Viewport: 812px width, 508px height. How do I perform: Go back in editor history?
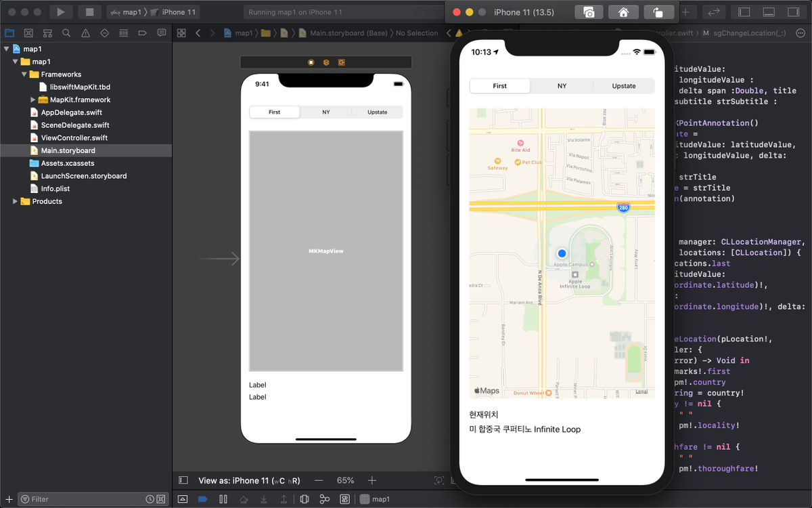point(198,33)
